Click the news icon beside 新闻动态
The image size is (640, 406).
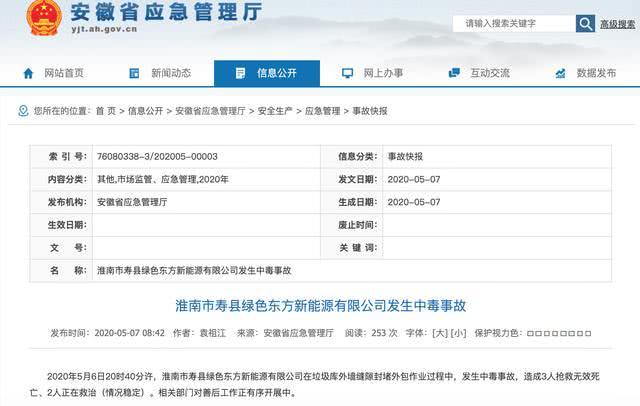134,73
